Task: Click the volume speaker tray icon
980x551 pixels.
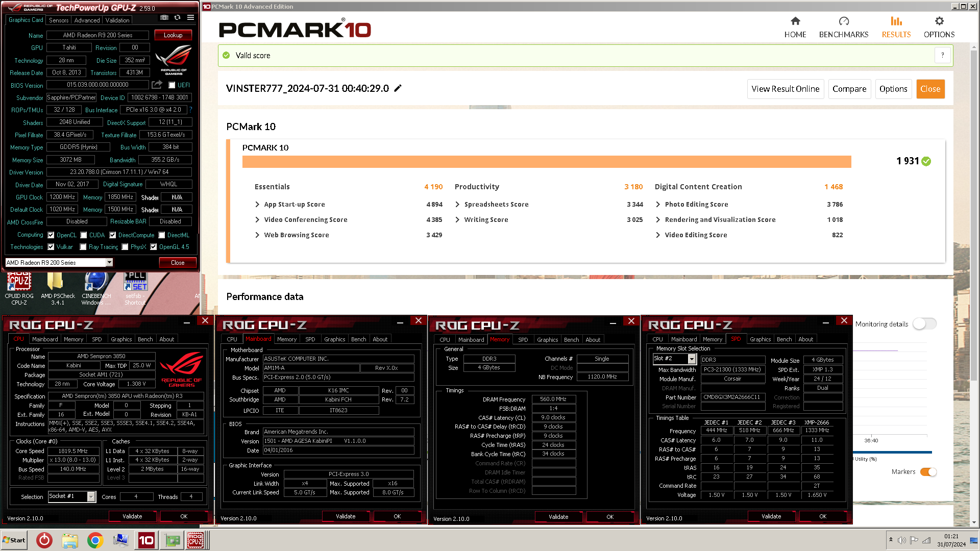Action: click(902, 540)
